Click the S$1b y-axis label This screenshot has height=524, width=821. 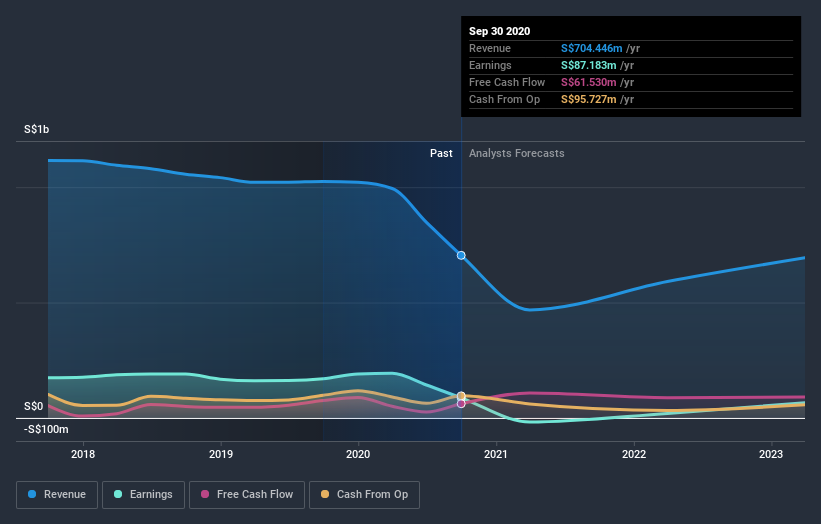click(x=37, y=129)
